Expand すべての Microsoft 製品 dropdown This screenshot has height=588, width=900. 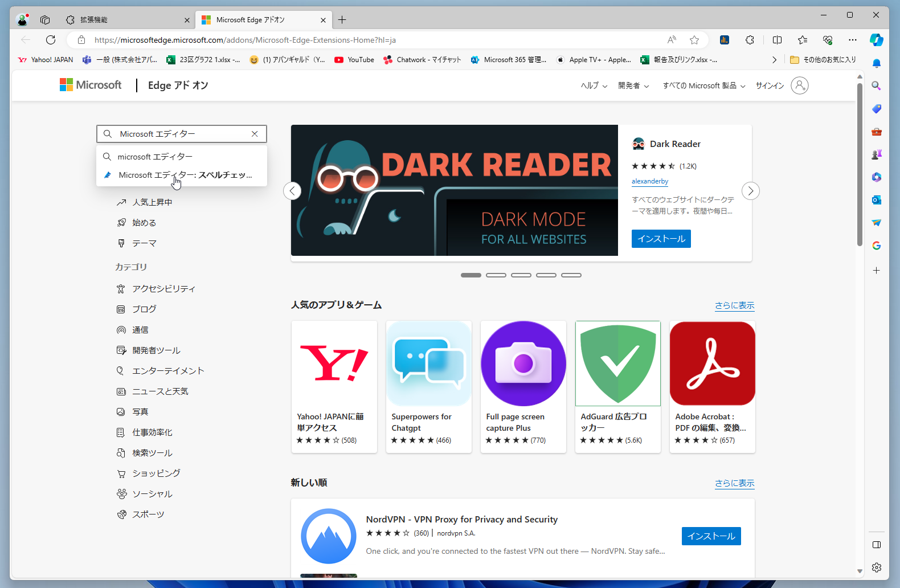704,85
